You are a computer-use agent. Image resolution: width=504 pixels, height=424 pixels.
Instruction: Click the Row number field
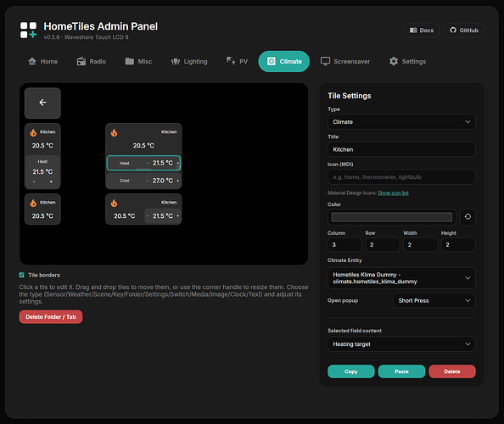pos(383,245)
